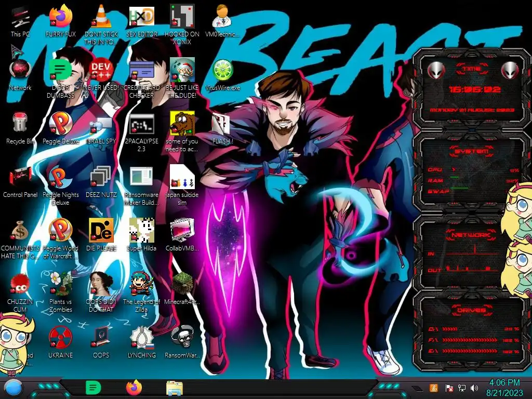Click the CPU usage row in widget

pos(473,170)
